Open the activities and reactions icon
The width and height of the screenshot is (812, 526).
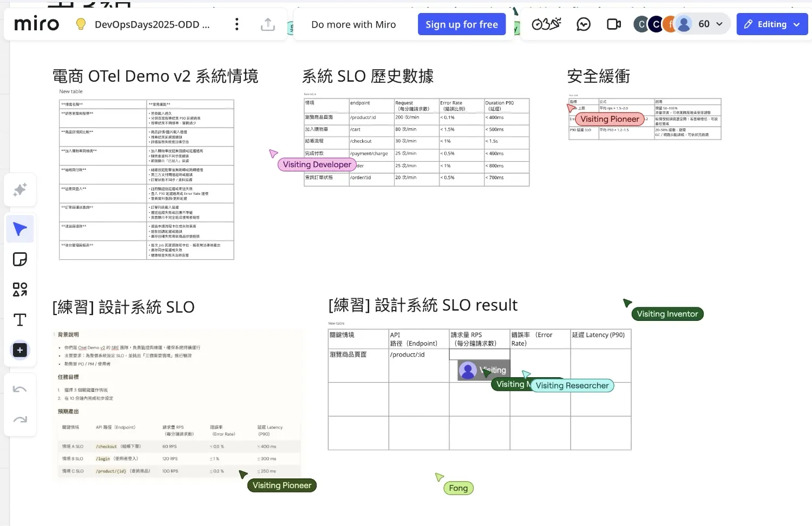pos(546,24)
